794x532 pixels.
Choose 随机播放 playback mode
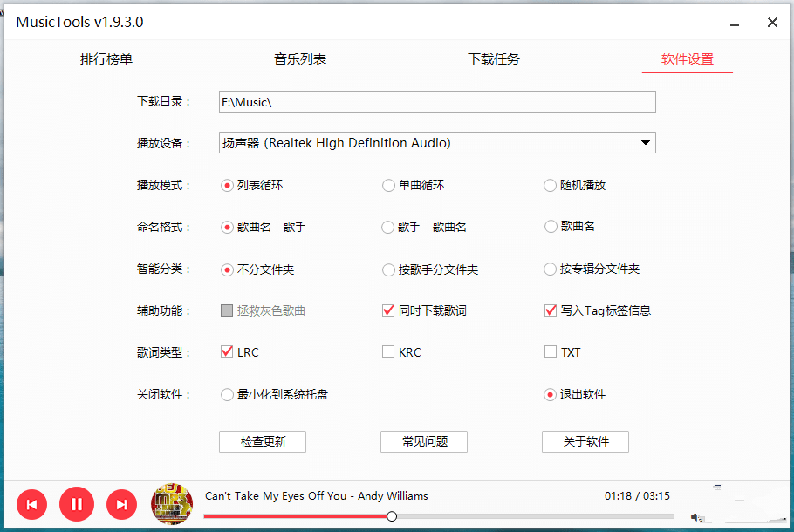550,185
